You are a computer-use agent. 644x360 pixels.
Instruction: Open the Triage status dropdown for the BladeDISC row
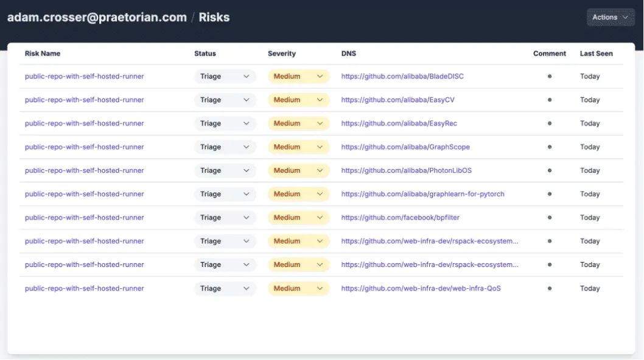[225, 76]
